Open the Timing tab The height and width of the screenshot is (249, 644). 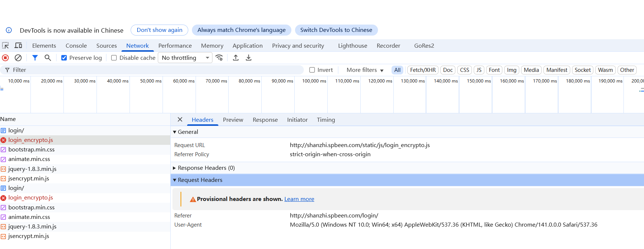pyautogui.click(x=326, y=120)
